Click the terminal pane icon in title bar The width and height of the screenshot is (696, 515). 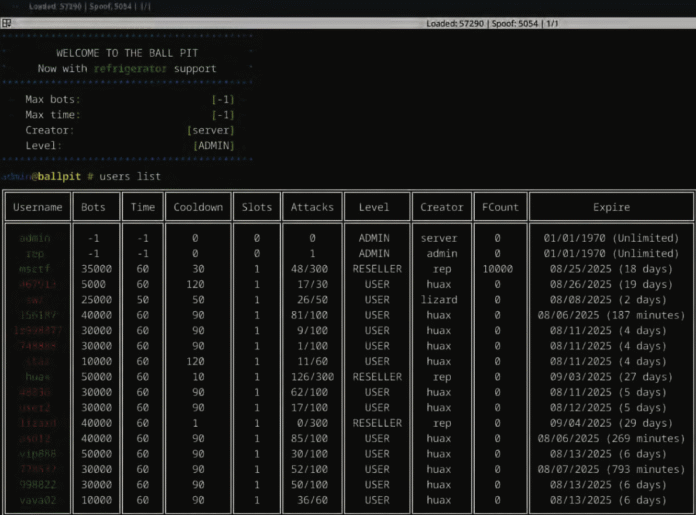6,23
